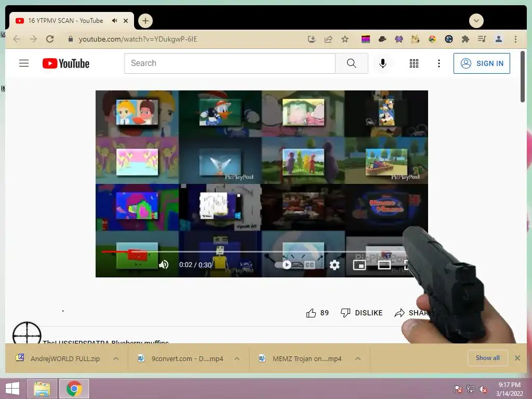Go back with the browser back arrow
Image resolution: width=532 pixels, height=399 pixels.
coord(16,39)
